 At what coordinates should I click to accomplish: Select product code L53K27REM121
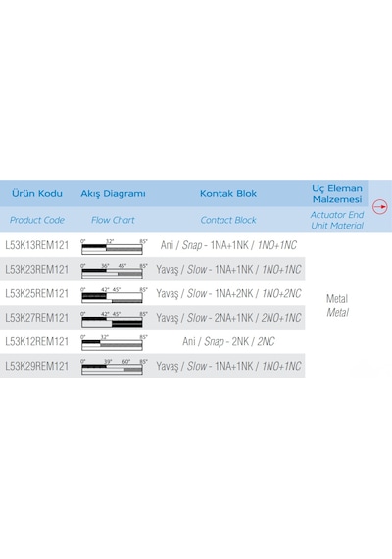[x=36, y=318]
